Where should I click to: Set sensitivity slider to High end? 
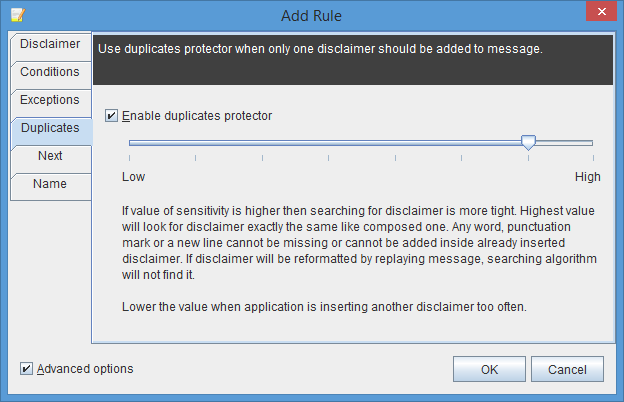[593, 143]
